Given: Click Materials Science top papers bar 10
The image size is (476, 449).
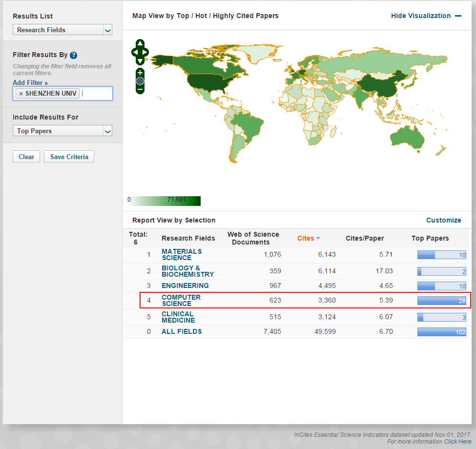Looking at the screenshot, I should [x=442, y=255].
